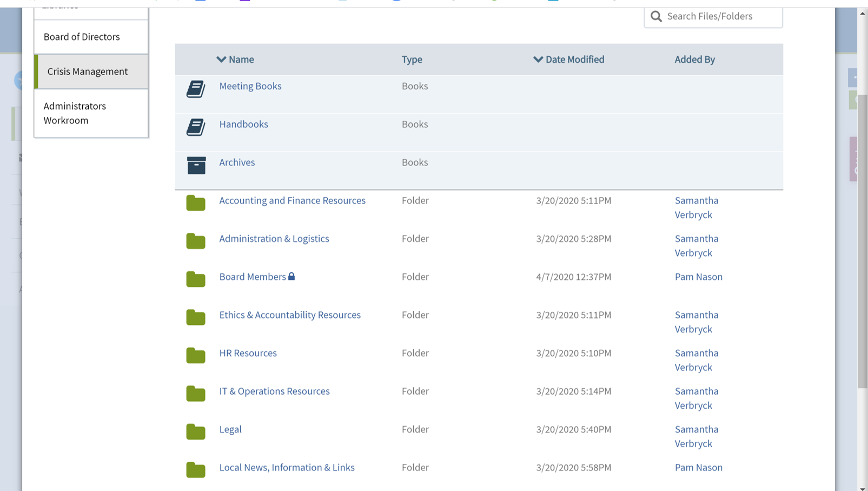Open Ethics & Accountability Resources folder
The width and height of the screenshot is (868, 491).
[289, 315]
